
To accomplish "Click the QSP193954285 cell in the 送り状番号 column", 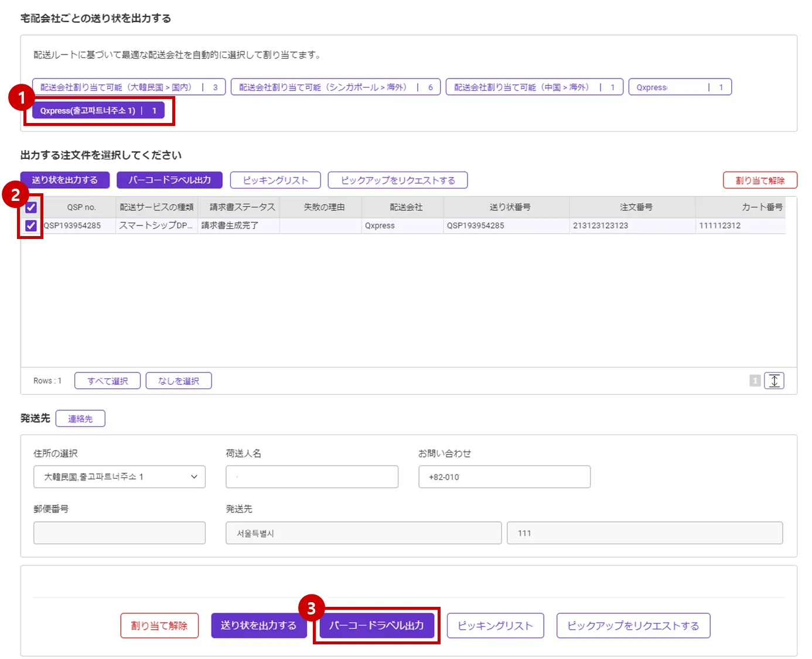I will (x=507, y=226).
